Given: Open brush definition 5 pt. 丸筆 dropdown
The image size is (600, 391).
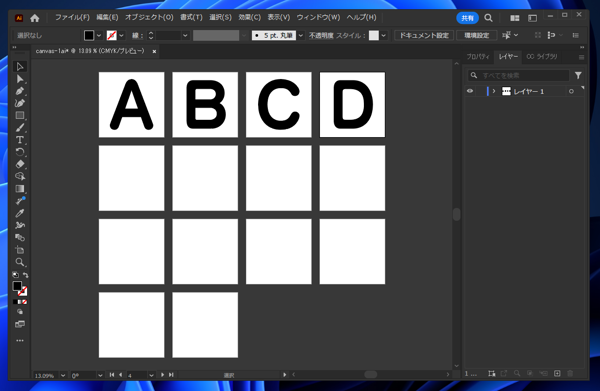Looking at the screenshot, I should pos(301,36).
